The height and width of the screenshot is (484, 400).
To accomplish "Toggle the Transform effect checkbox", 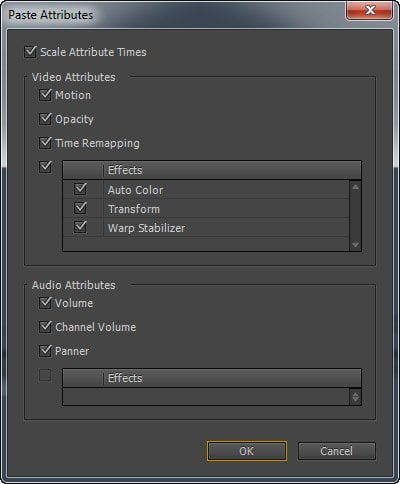I will coord(80,208).
